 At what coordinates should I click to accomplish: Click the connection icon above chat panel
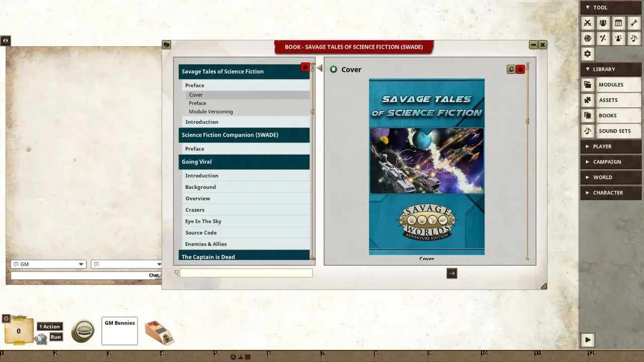tap(6, 41)
